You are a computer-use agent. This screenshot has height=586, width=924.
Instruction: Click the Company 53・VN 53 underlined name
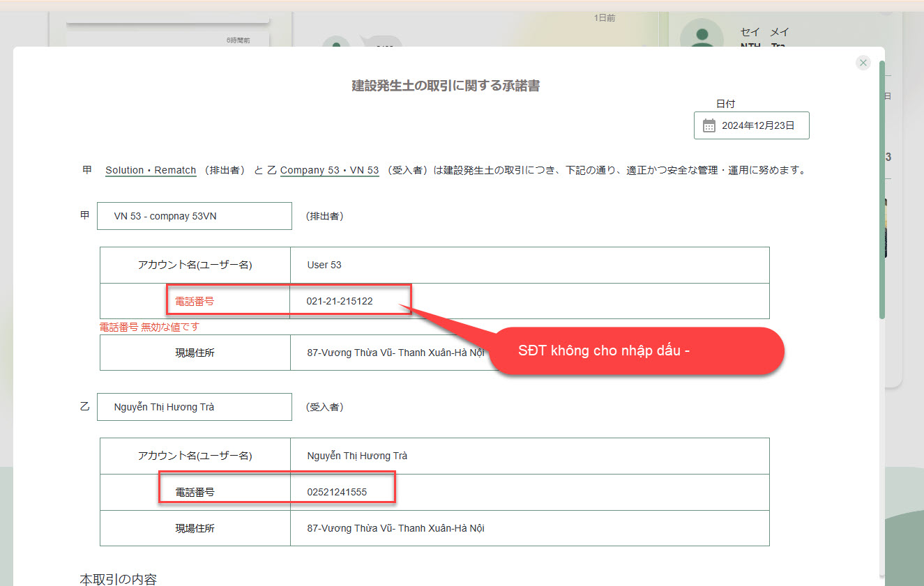[329, 170]
